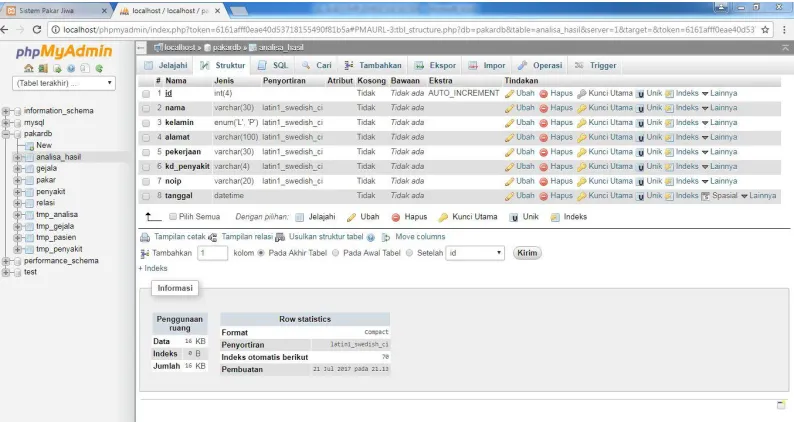Viewport: 794px width, 422px height.
Task: Click the New table icon under pakardb
Action: pos(29,146)
